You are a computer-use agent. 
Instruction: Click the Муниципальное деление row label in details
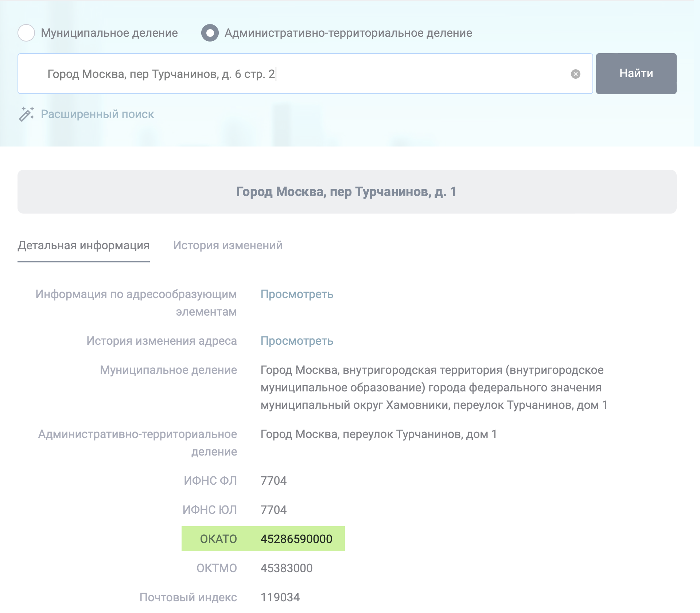pyautogui.click(x=168, y=370)
